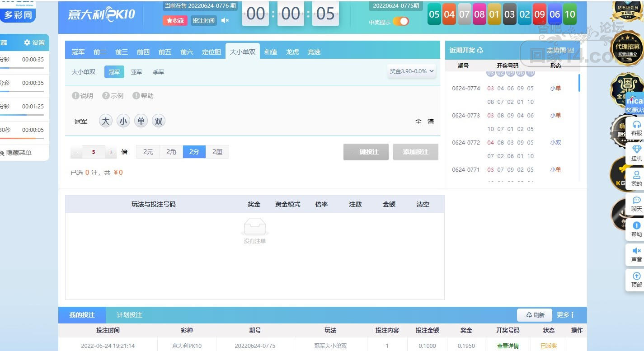
Task: Increase multiplier with the plus button
Action: 111,152
